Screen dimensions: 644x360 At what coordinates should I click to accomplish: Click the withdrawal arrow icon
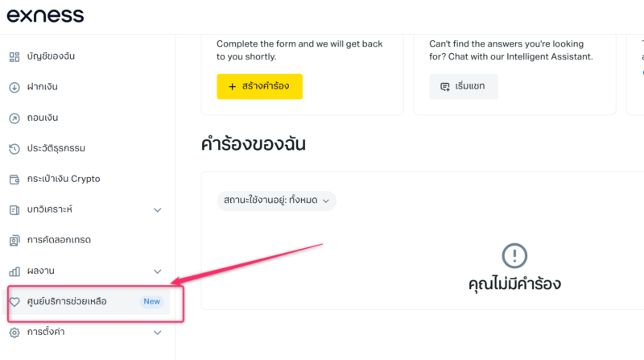point(14,118)
